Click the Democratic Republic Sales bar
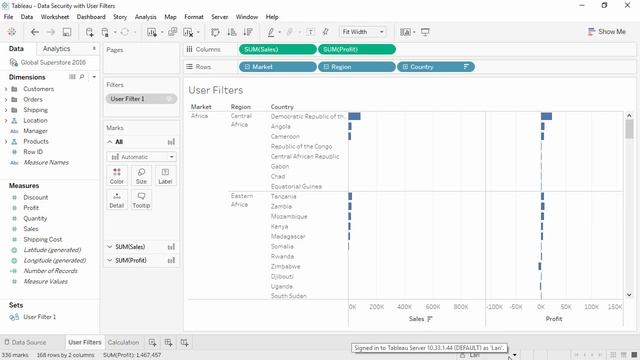 click(354, 116)
